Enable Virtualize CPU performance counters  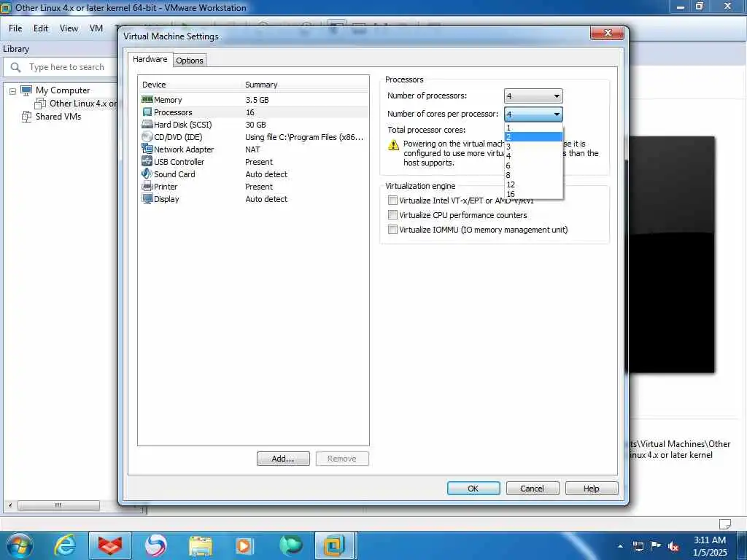392,215
